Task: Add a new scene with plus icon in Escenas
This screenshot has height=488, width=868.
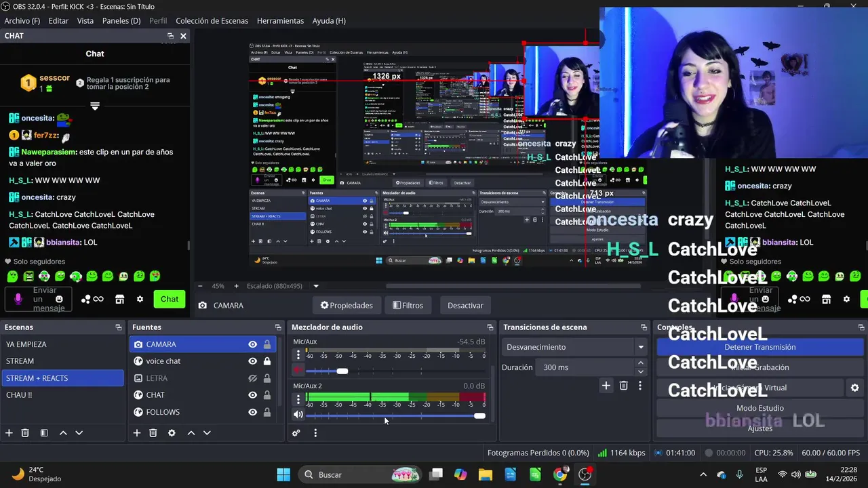Action: 9,432
